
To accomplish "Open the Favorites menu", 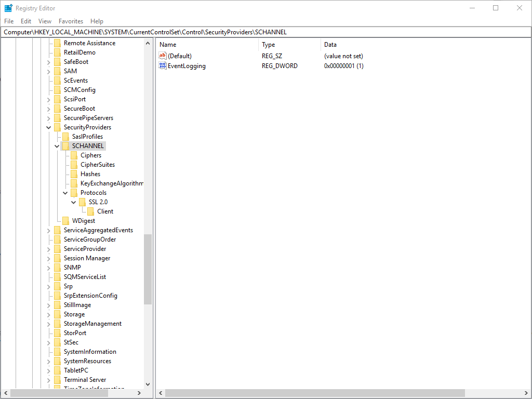I will 71,21.
